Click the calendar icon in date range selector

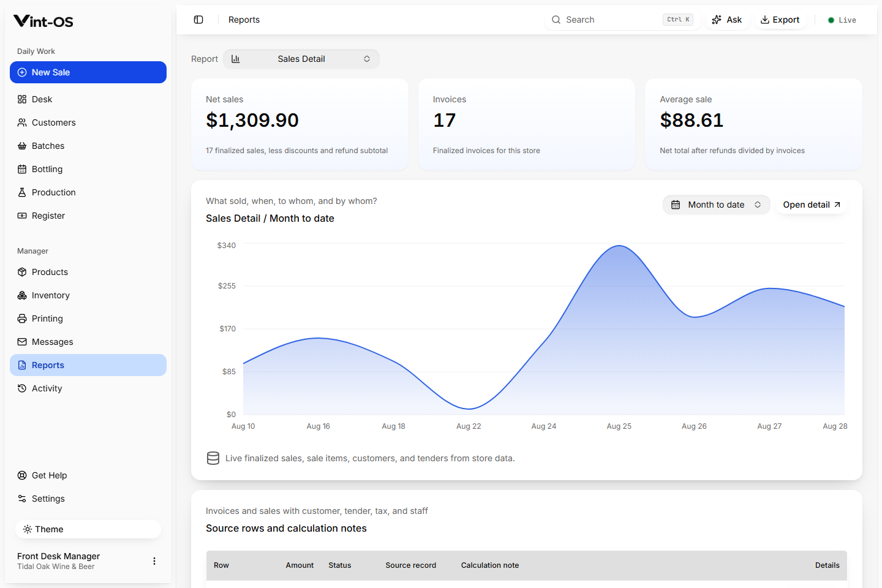tap(676, 205)
